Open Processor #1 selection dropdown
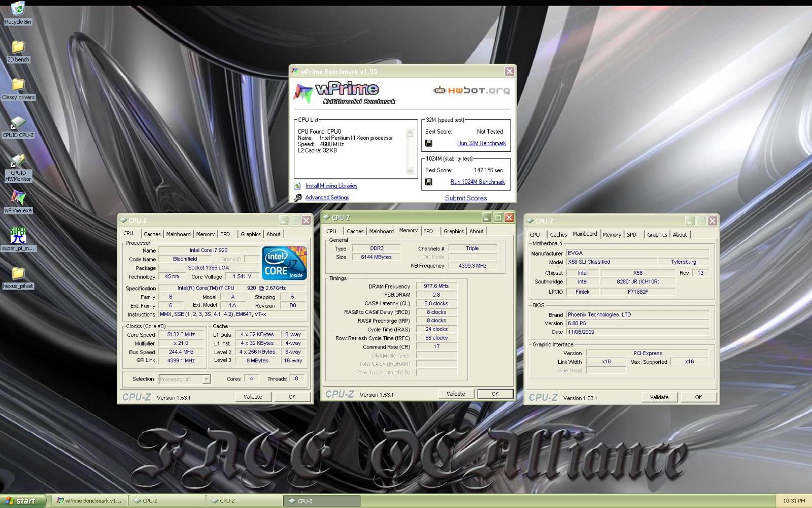This screenshot has width=812, height=508. coord(206,379)
